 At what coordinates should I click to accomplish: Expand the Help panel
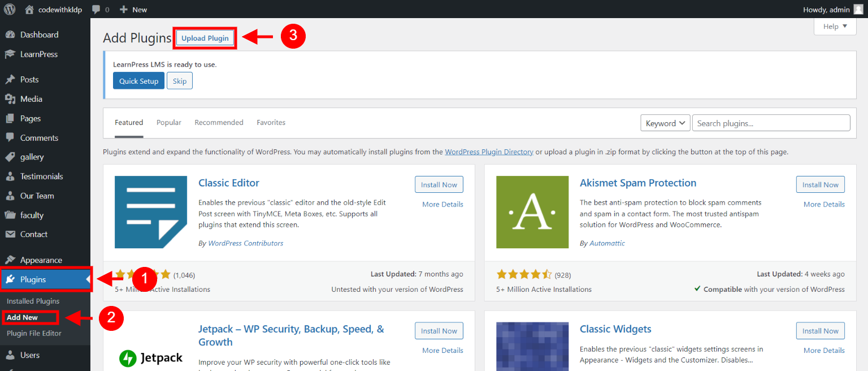click(835, 27)
